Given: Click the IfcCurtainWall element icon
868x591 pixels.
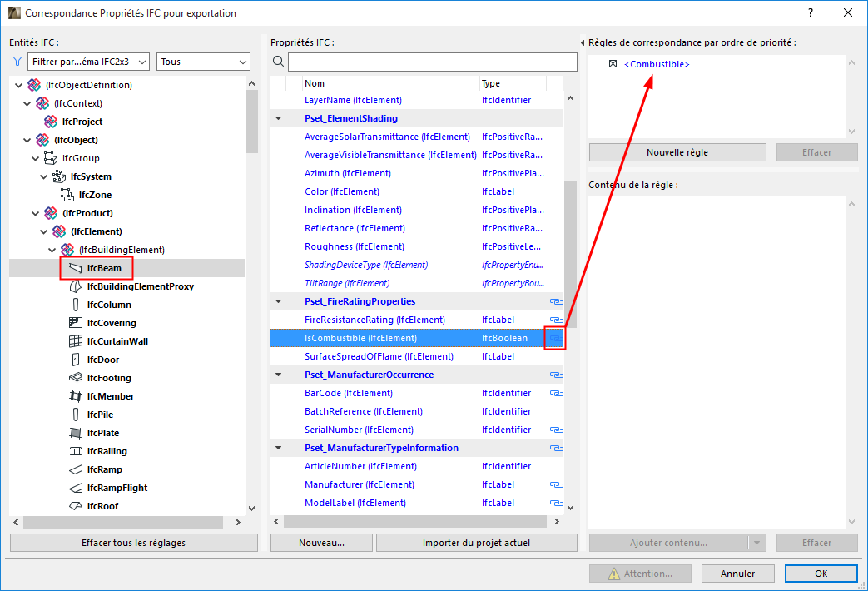Looking at the screenshot, I should (75, 341).
